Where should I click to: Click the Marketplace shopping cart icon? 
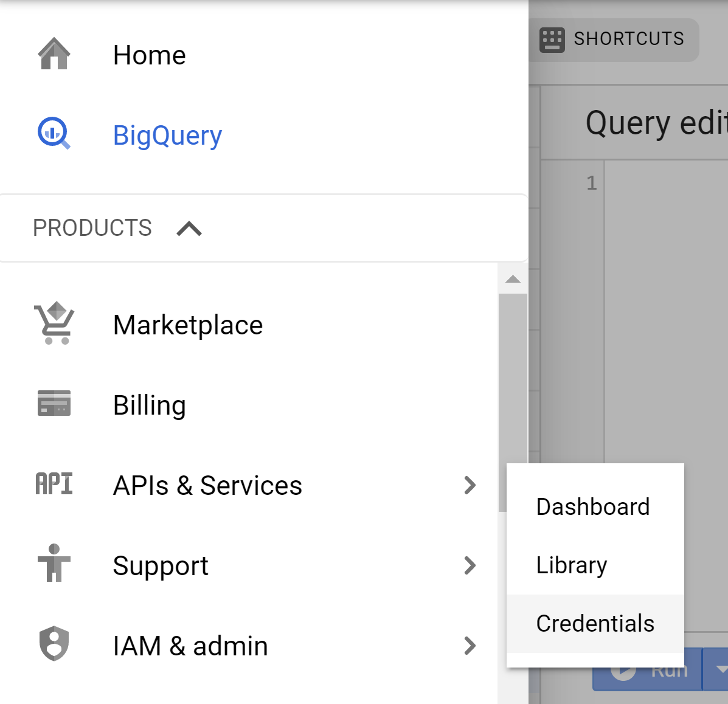(54, 323)
